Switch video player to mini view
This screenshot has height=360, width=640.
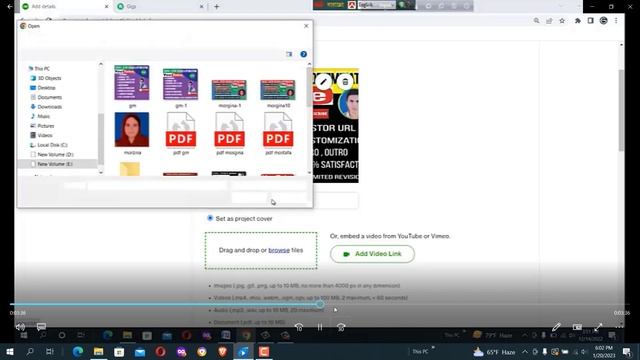click(577, 327)
